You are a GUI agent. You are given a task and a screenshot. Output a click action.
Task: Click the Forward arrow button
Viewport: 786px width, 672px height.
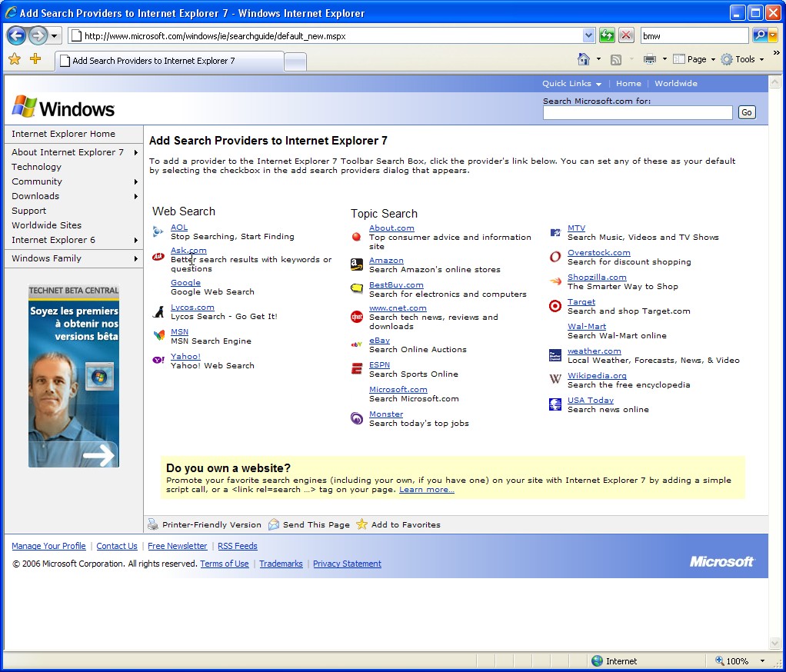click(38, 35)
